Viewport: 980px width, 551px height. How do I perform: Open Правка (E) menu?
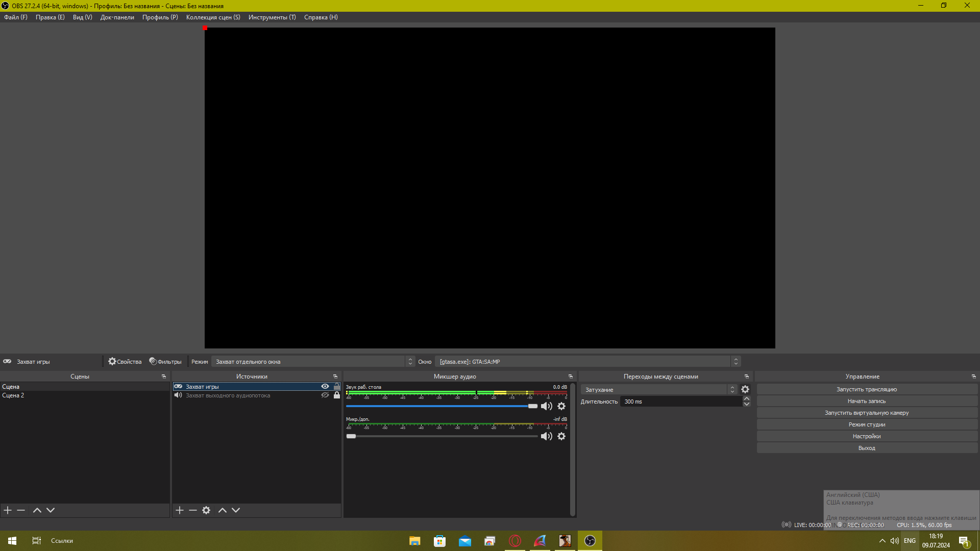(50, 17)
